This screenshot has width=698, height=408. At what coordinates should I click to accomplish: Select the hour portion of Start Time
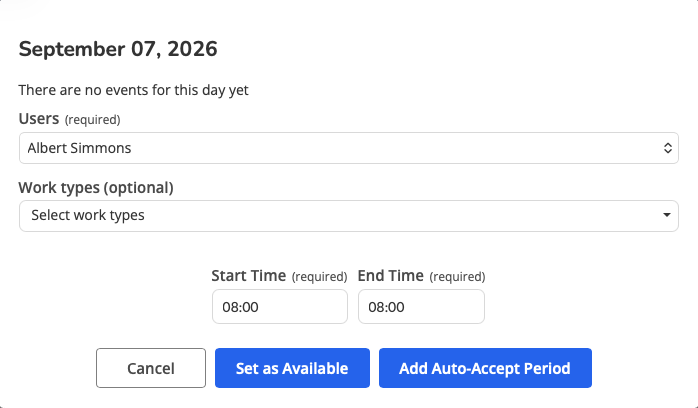229,307
